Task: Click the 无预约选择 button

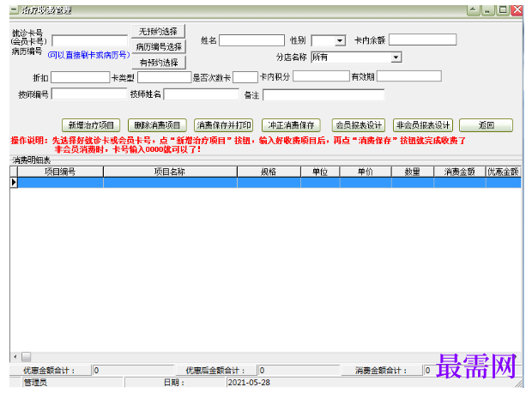Action: pyautogui.click(x=159, y=32)
